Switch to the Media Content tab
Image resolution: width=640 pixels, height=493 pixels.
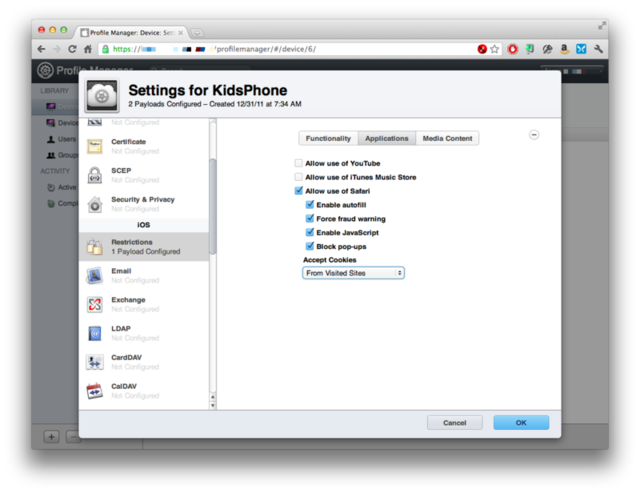pos(447,138)
